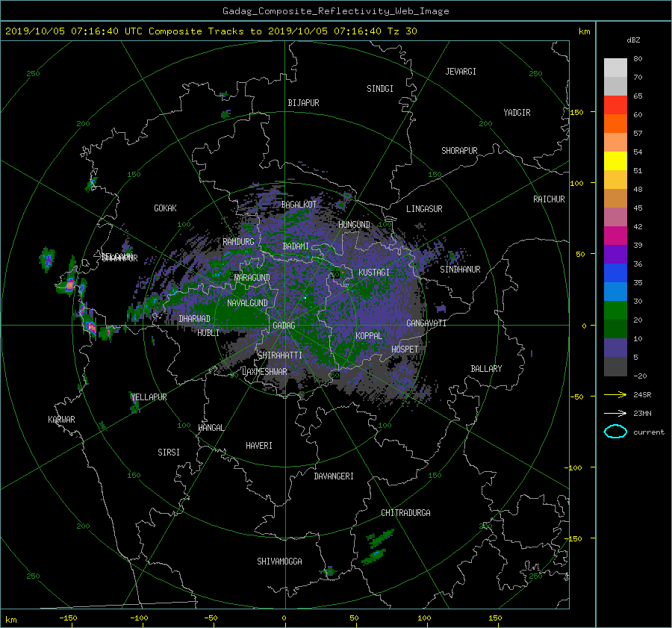
Task: Click the HAVERI city label
Action: coord(259,446)
